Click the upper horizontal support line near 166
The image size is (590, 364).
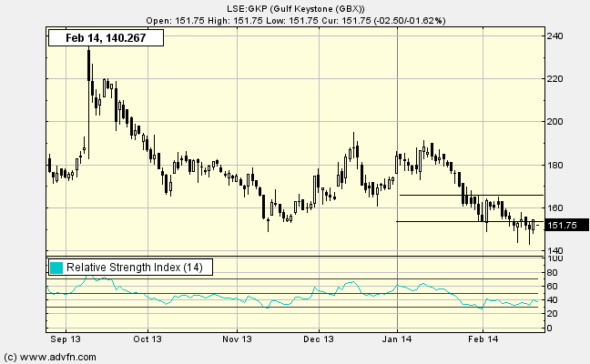pyautogui.click(x=472, y=195)
